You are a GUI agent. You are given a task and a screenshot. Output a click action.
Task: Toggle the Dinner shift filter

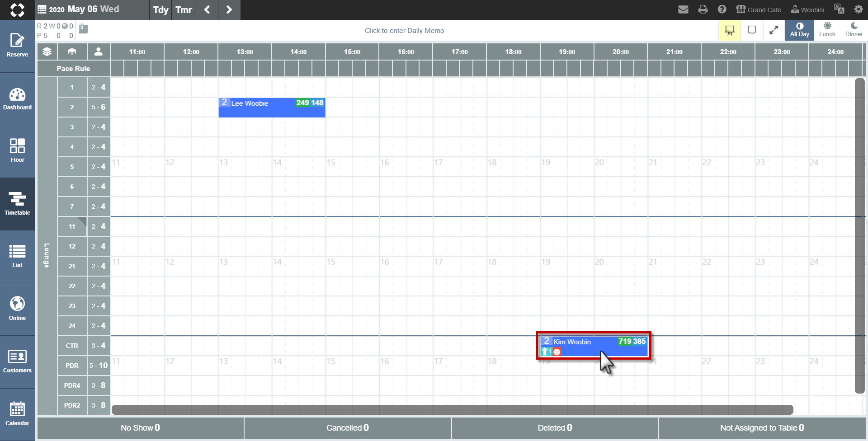854,30
